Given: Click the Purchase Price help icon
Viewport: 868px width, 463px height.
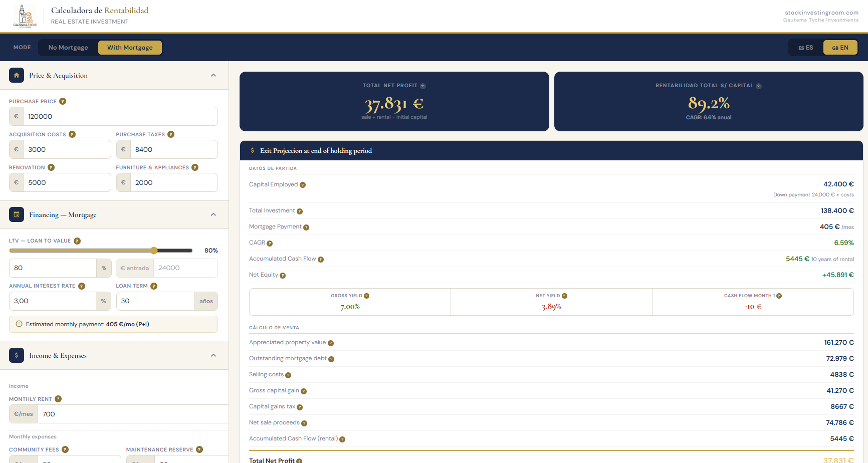Looking at the screenshot, I should click(63, 101).
